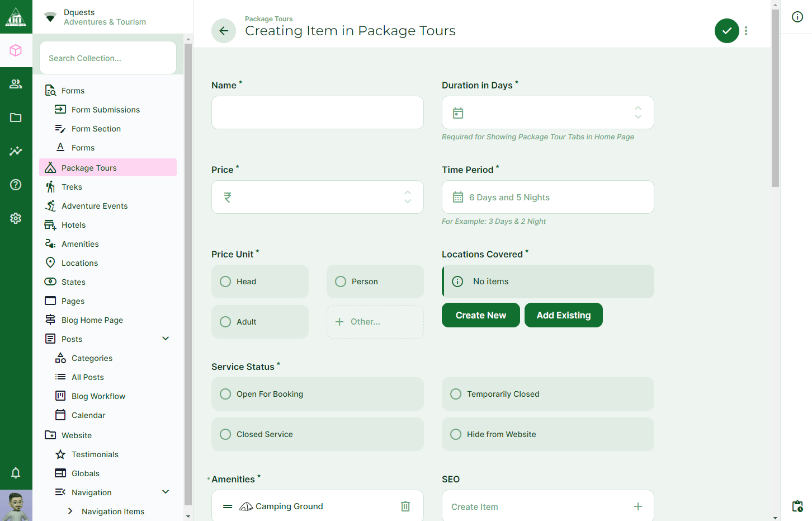The image size is (812, 521).
Task: Click the main form vertical scrollbar
Action: [x=775, y=98]
